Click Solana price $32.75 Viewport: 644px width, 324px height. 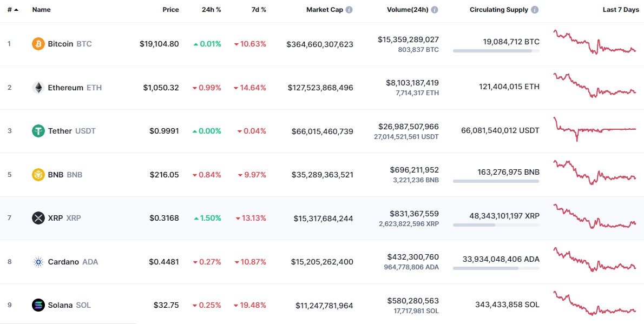[x=166, y=305]
